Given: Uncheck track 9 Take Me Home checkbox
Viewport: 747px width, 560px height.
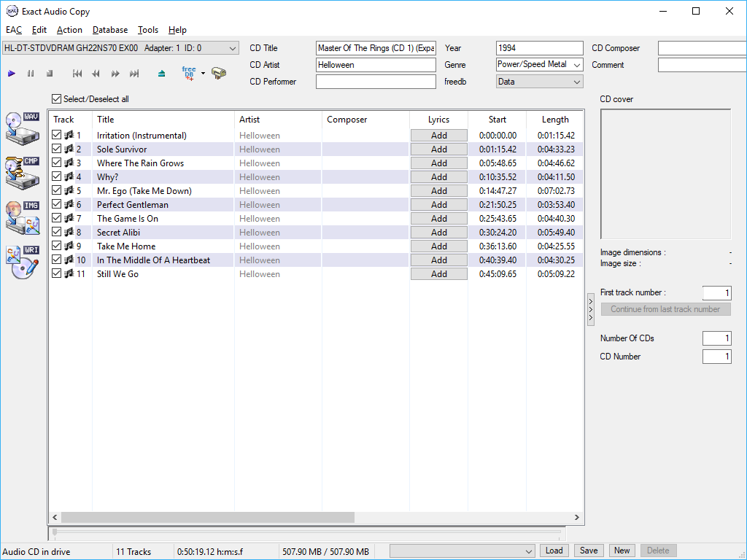Looking at the screenshot, I should click(56, 245).
